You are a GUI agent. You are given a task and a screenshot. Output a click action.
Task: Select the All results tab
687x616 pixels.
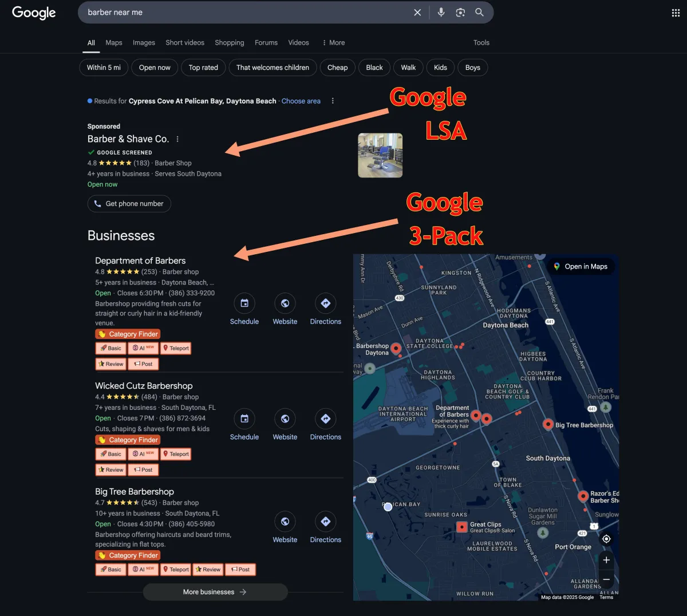click(91, 43)
